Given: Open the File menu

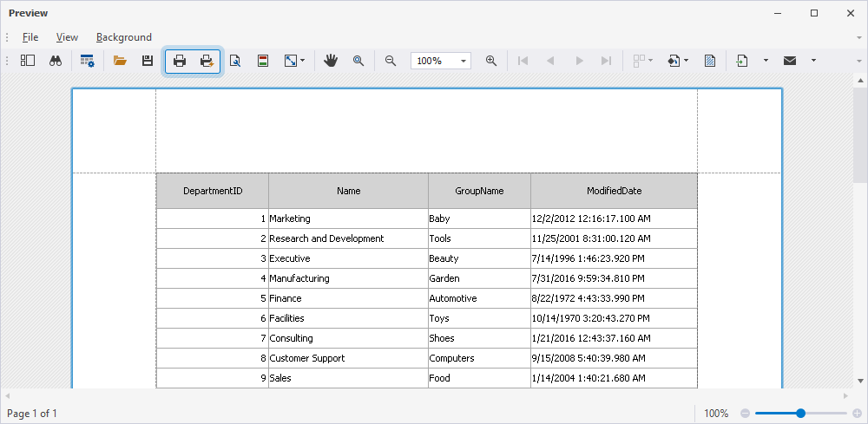Looking at the screenshot, I should 30,37.
